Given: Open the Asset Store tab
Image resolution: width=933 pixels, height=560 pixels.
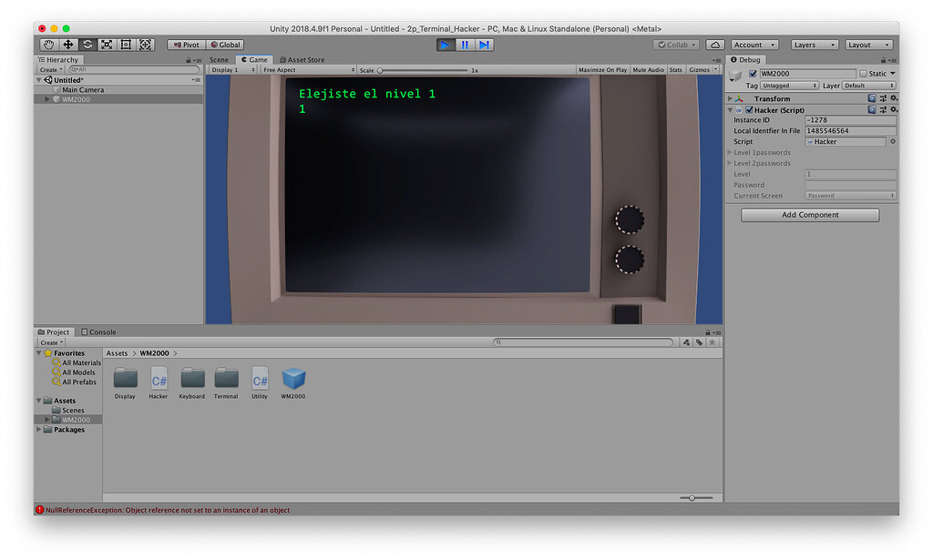Looking at the screenshot, I should coord(302,59).
